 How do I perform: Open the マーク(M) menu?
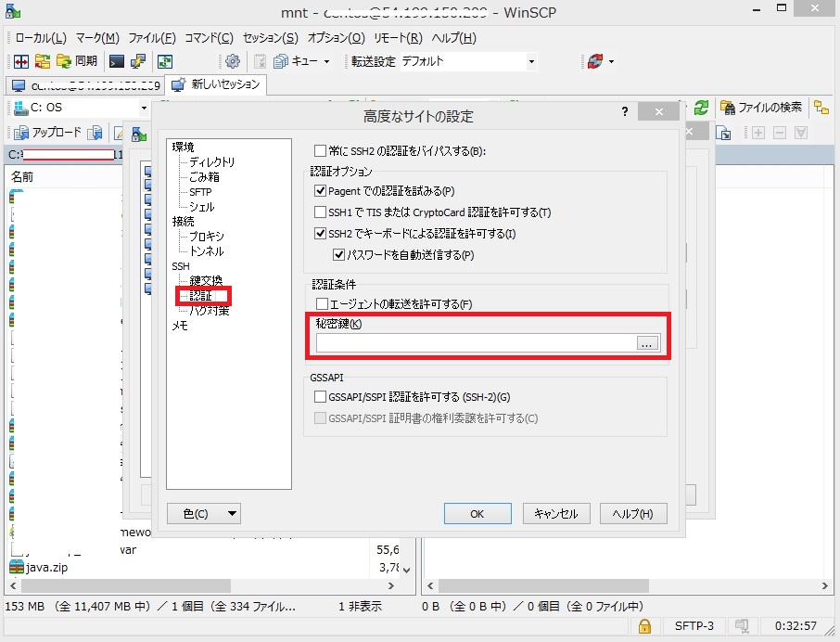coord(97,38)
